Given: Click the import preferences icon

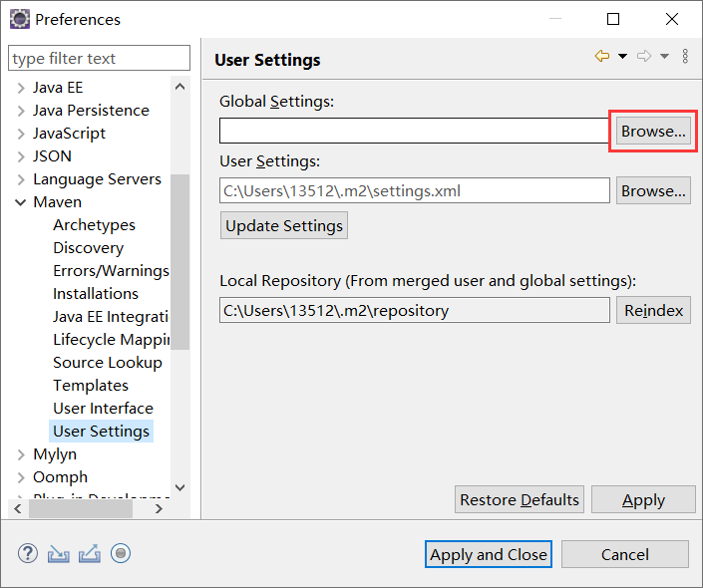Looking at the screenshot, I should [x=58, y=554].
